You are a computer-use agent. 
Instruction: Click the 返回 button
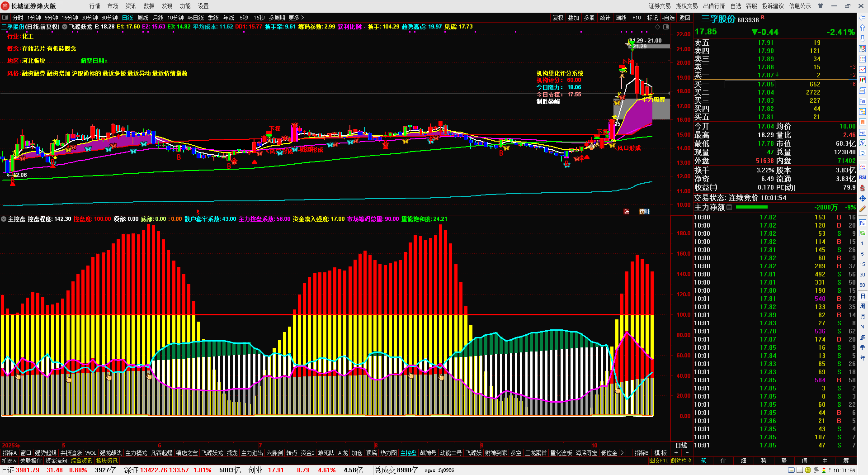(685, 18)
